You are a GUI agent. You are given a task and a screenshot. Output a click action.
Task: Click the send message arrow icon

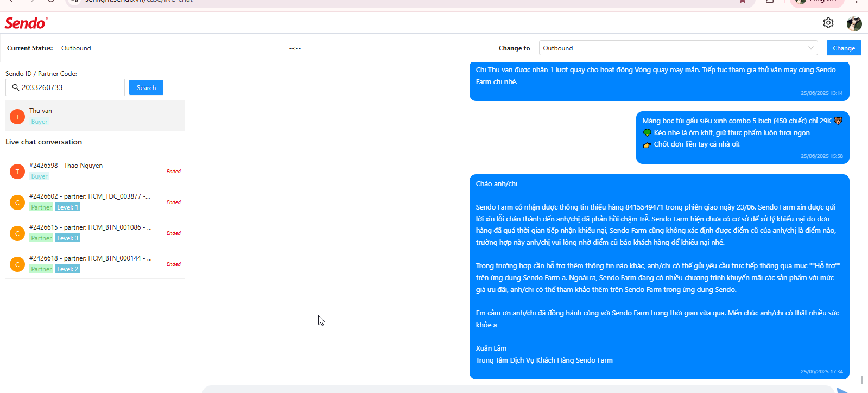[843, 390]
